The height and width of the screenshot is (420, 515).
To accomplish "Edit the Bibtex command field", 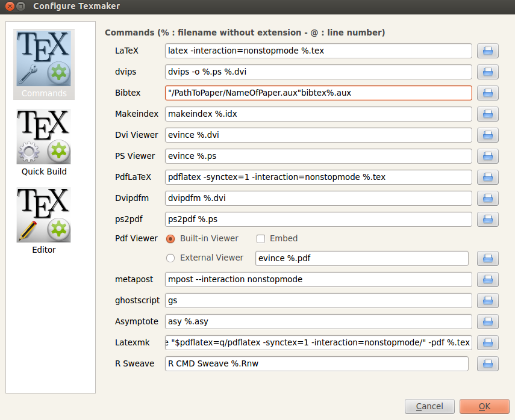I will pos(318,93).
